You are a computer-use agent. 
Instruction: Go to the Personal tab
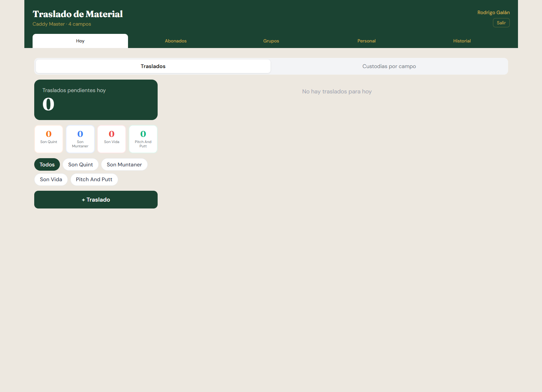367,41
